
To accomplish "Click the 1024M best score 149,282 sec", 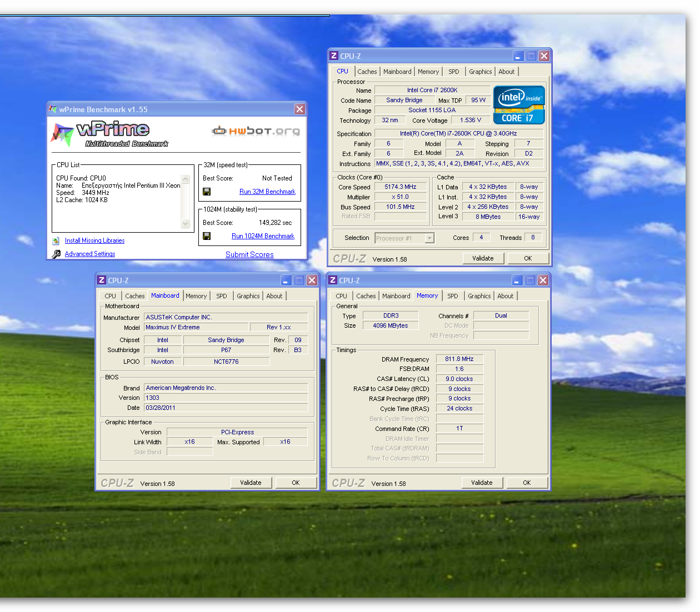I will [276, 223].
